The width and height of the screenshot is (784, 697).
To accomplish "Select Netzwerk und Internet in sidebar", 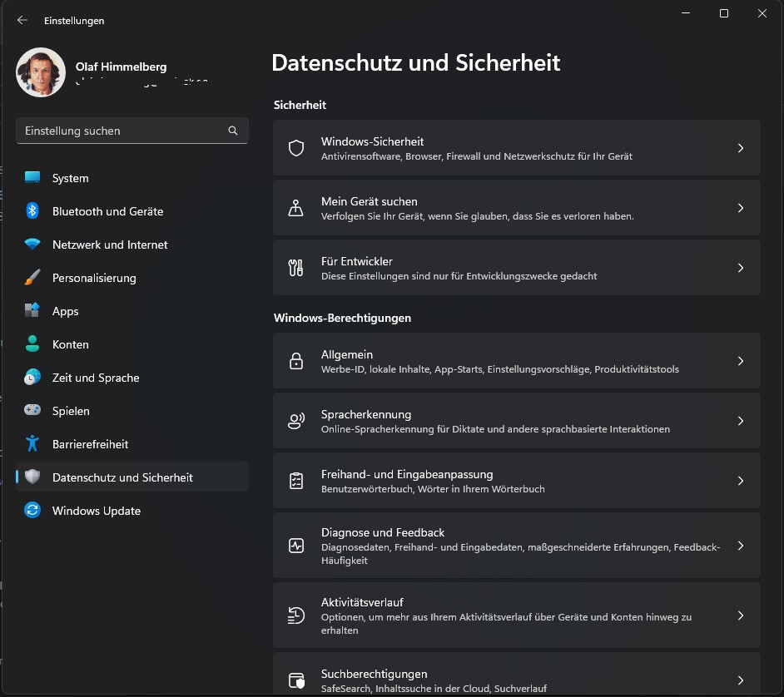I will [132, 245].
